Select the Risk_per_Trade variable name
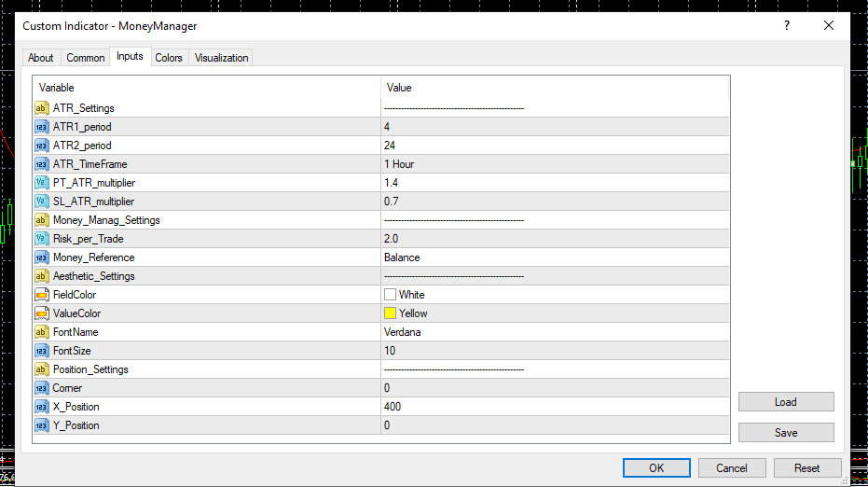 coord(88,239)
